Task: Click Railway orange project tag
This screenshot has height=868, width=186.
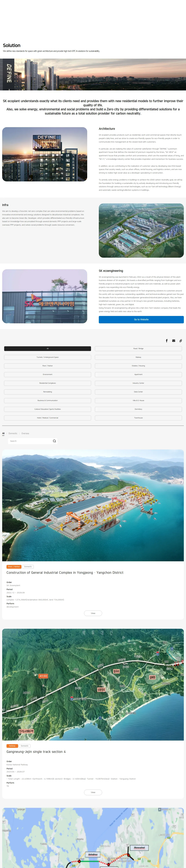Action: click(12, 746)
